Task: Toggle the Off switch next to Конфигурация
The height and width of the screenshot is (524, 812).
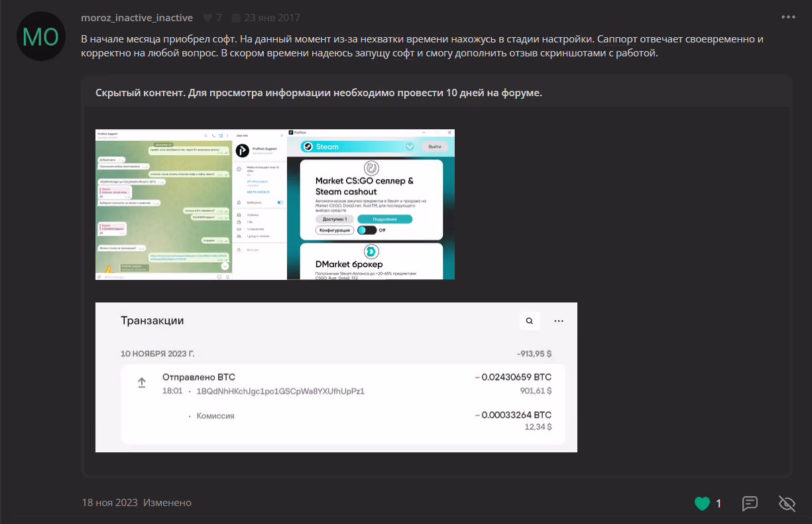Action: tap(367, 230)
